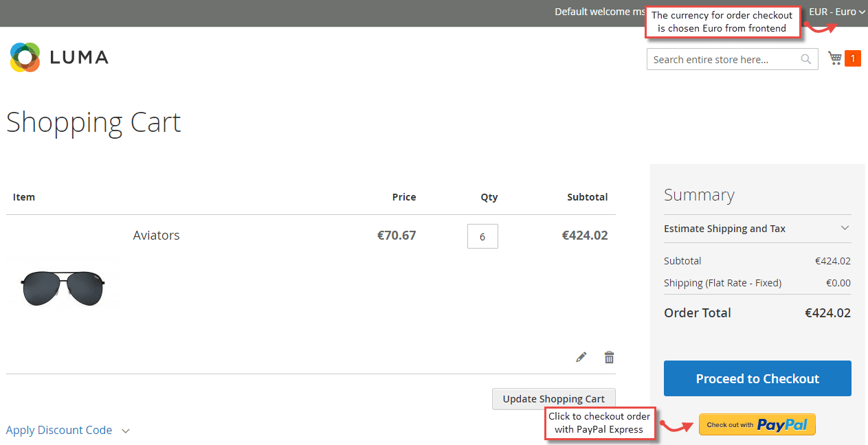Click the Luma logo icon
868x445 pixels.
point(25,57)
